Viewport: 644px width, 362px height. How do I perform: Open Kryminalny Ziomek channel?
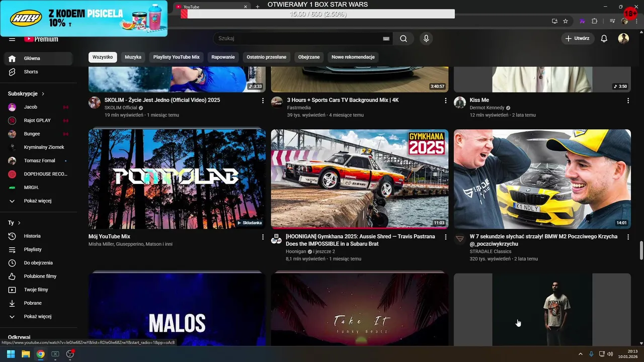38,147
